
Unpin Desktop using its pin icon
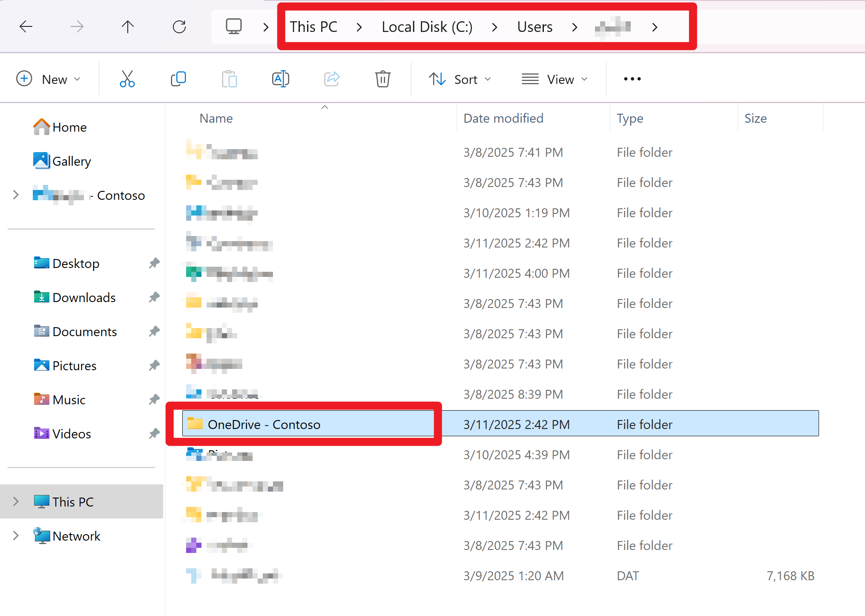tap(154, 263)
